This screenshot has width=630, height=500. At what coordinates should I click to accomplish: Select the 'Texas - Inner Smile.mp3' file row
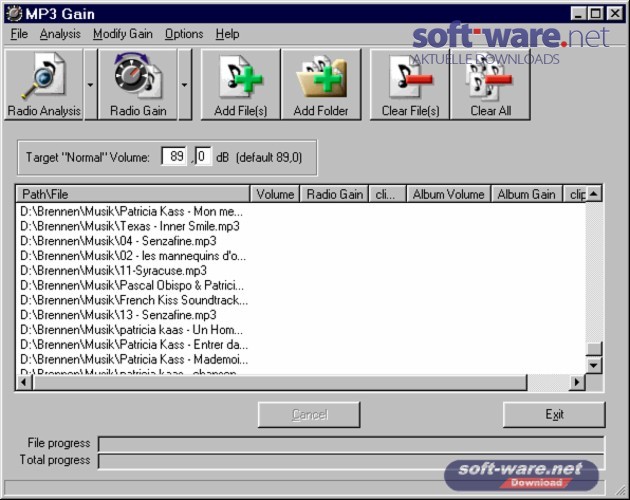coord(130,226)
